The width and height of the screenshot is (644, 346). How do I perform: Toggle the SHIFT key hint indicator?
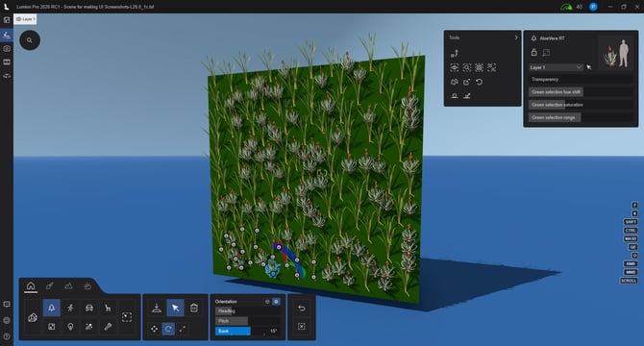pos(631,222)
